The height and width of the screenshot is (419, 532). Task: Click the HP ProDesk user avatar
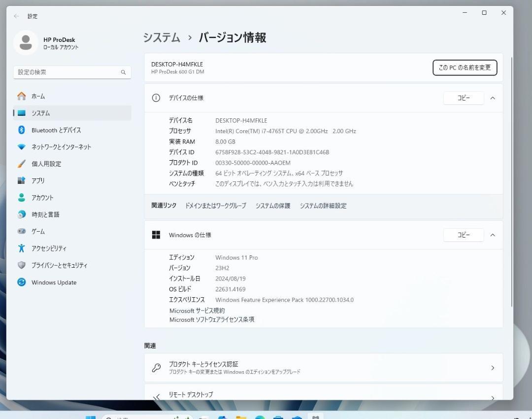click(26, 43)
